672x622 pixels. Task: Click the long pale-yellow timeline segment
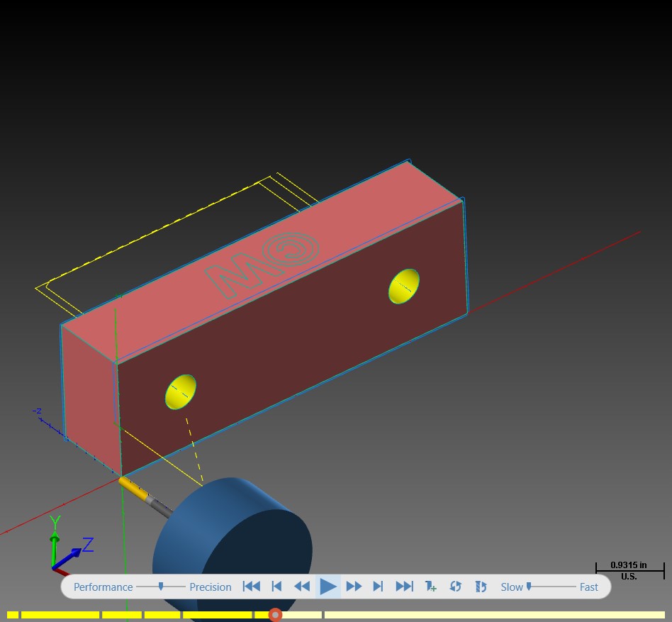pyautogui.click(x=495, y=615)
